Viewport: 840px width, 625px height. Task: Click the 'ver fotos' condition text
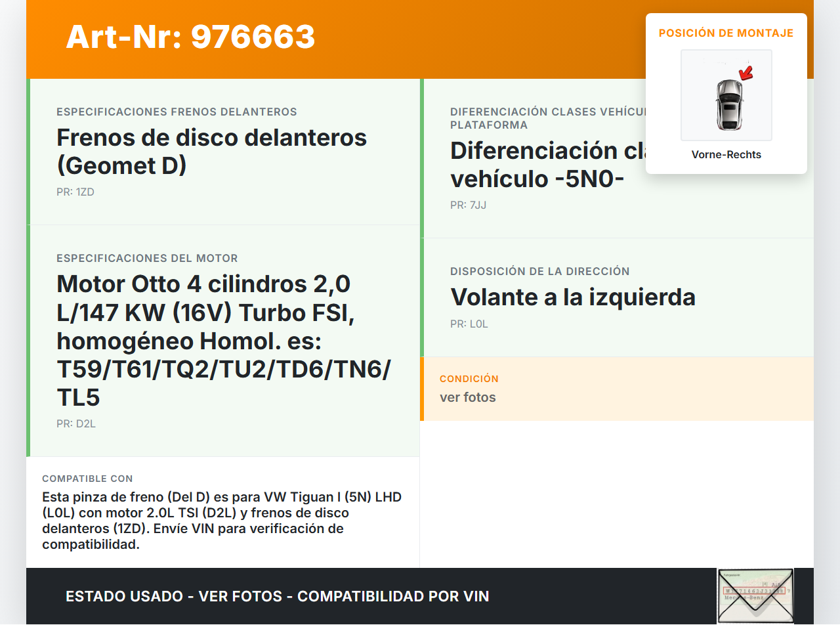(467, 397)
